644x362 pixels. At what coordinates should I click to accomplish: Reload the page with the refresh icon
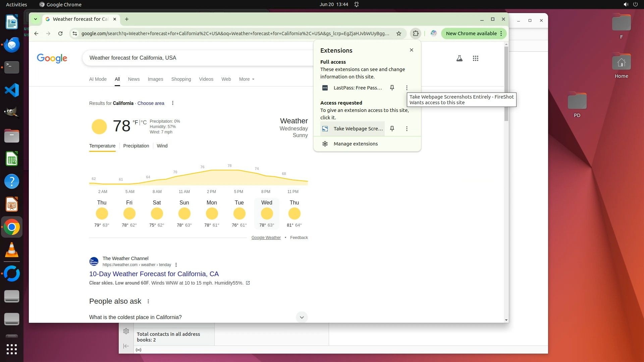(60, 34)
